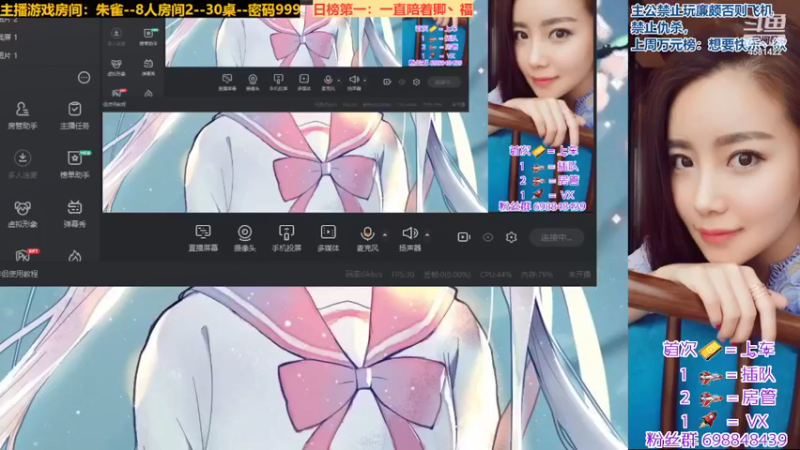Image resolution: width=800 pixels, height=450 pixels.
Task: Open settings gear in main toolbar
Action: pyautogui.click(x=511, y=237)
